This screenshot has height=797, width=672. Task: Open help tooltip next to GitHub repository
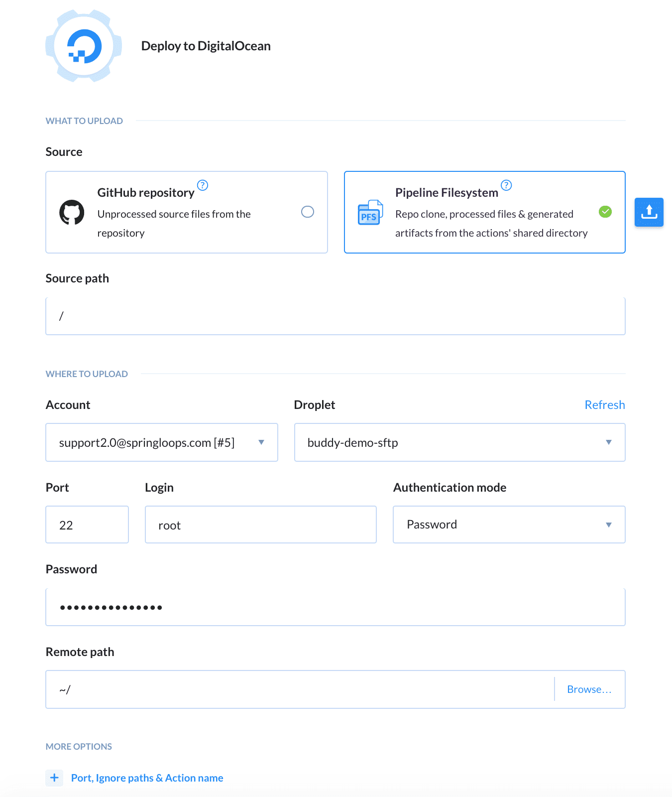point(203,185)
